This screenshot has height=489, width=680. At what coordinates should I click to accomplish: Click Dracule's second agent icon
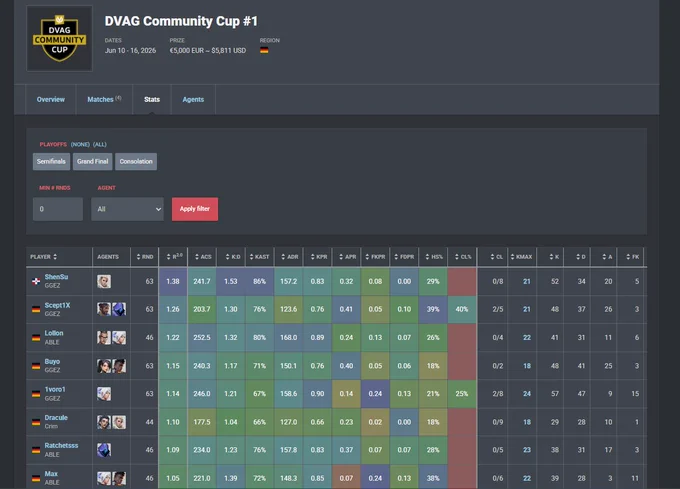(x=119, y=422)
